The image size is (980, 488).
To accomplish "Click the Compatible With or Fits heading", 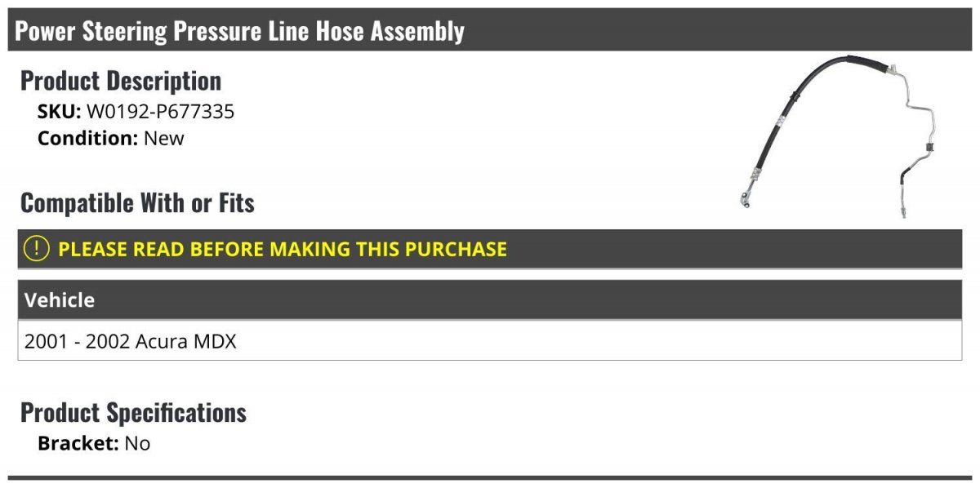I will coord(137,202).
